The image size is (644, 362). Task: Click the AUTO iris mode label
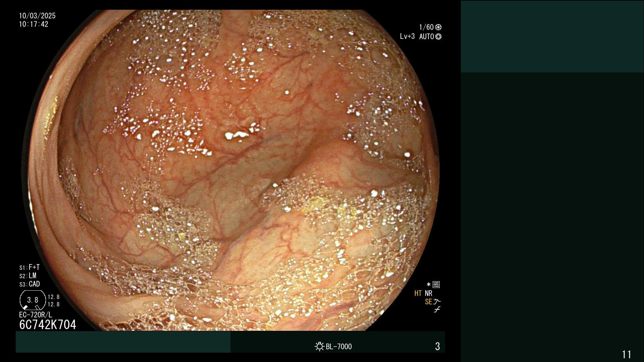point(427,37)
